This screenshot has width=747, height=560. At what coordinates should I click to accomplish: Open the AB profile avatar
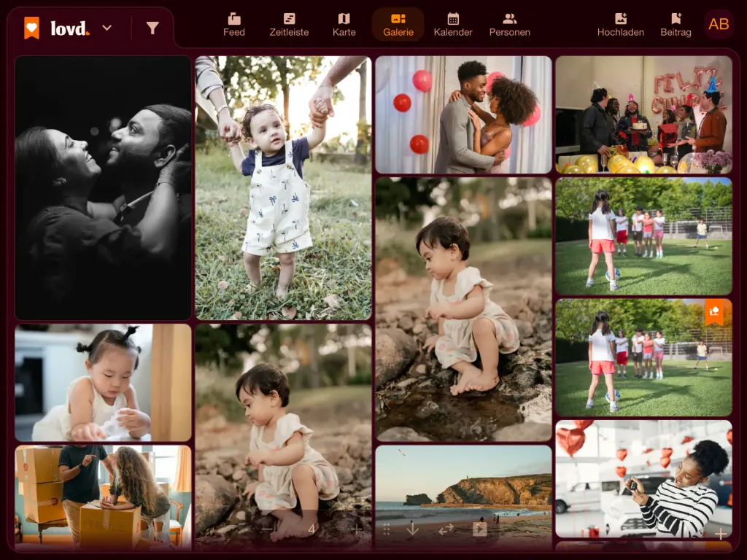pyautogui.click(x=719, y=24)
